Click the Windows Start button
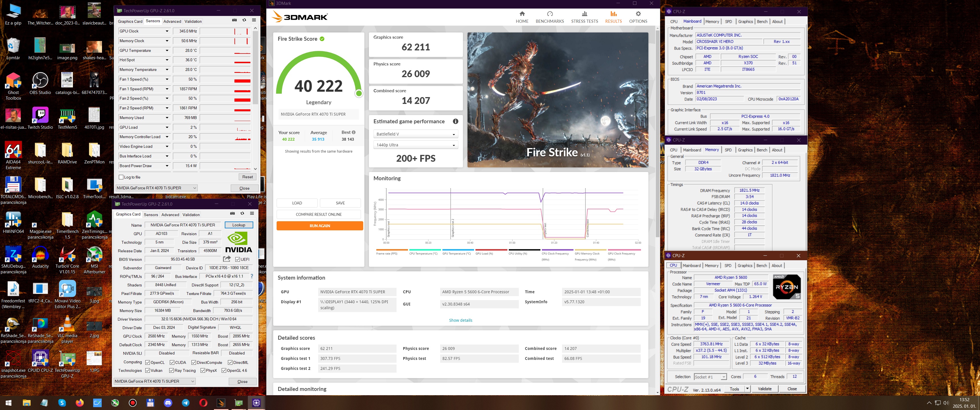 [x=8, y=402]
